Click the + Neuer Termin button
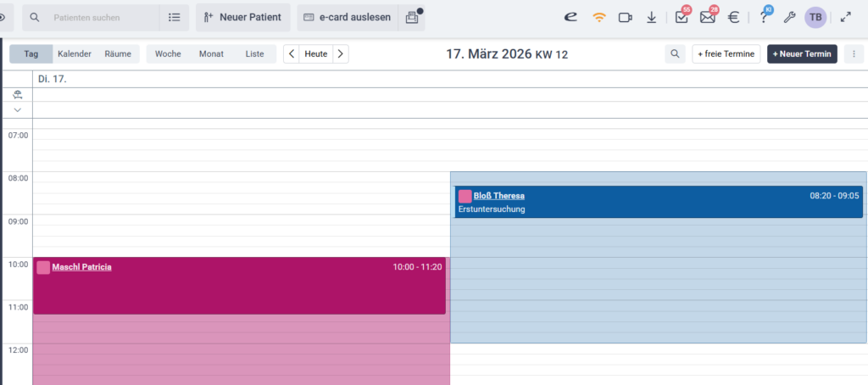 pyautogui.click(x=802, y=54)
